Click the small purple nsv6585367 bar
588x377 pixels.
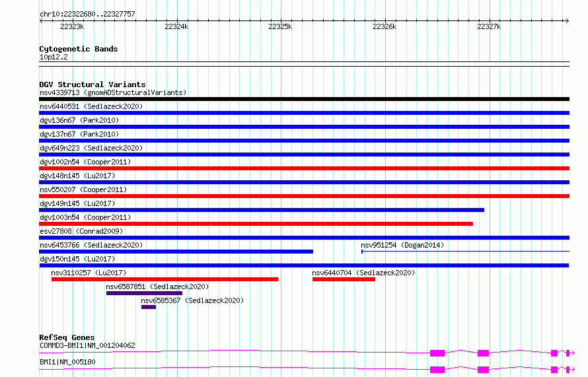coord(149,307)
